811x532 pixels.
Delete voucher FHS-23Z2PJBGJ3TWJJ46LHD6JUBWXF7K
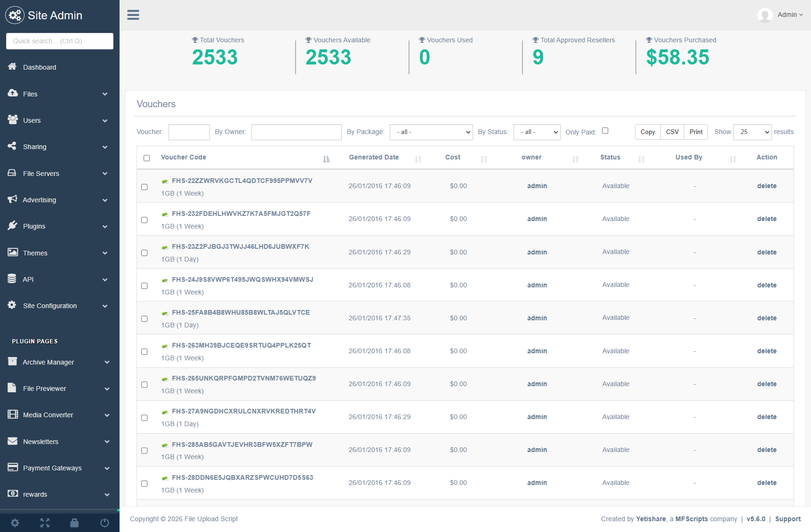(x=766, y=252)
